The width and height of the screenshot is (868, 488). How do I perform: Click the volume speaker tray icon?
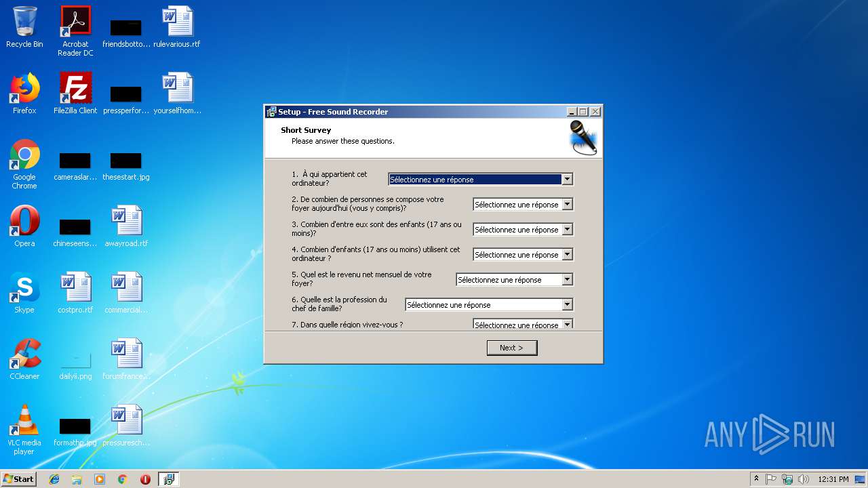pyautogui.click(x=804, y=479)
